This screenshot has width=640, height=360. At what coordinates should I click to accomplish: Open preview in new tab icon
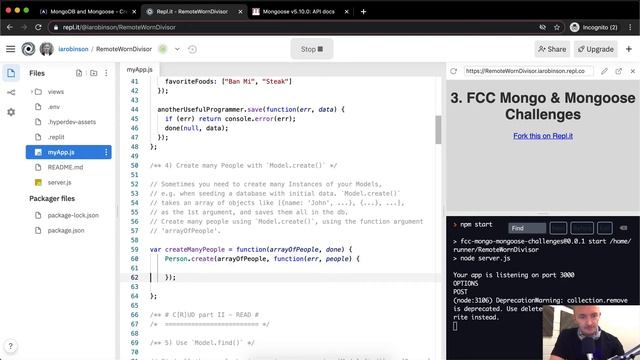point(618,71)
